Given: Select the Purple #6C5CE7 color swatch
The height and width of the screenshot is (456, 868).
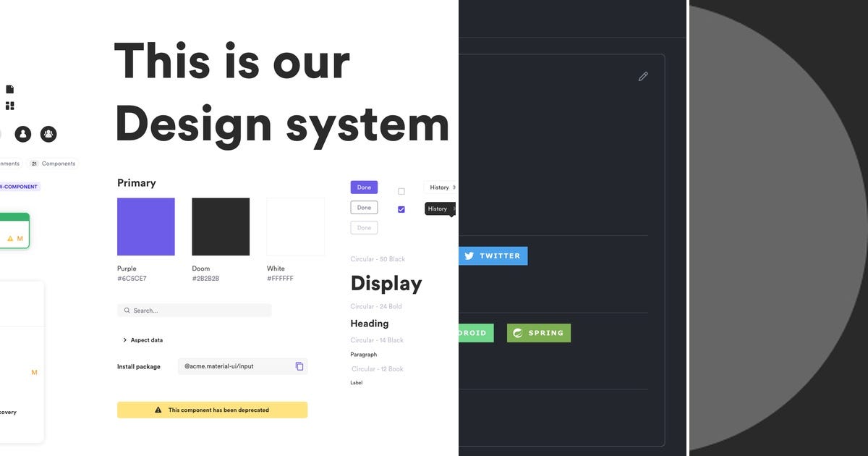Looking at the screenshot, I should tap(145, 226).
